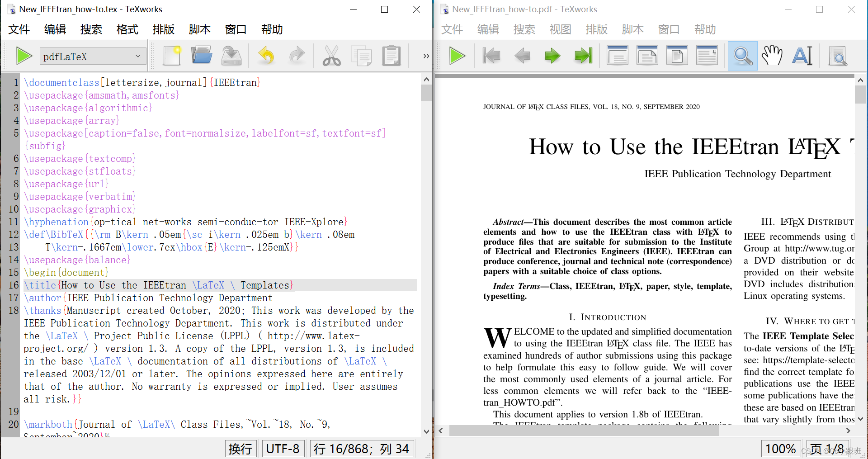Image resolution: width=868 pixels, height=459 pixels.
Task: Open 视图 menu in PDF window
Action: [561, 29]
